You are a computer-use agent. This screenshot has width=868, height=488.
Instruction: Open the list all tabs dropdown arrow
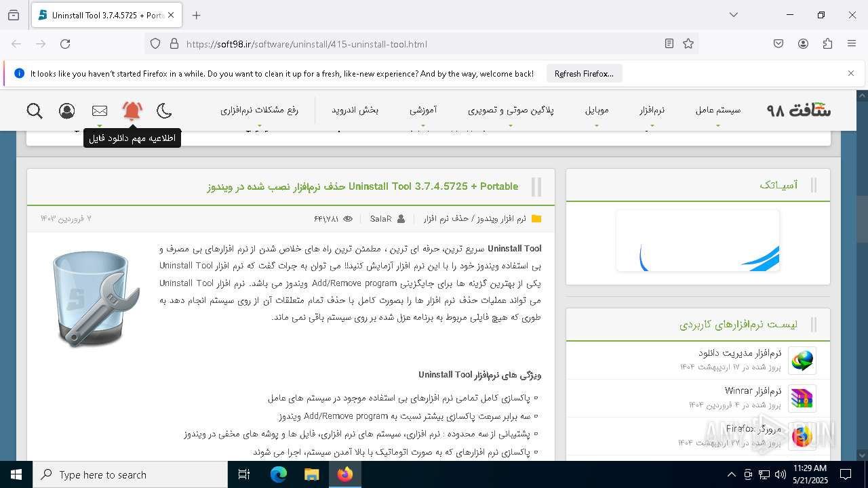(x=733, y=15)
